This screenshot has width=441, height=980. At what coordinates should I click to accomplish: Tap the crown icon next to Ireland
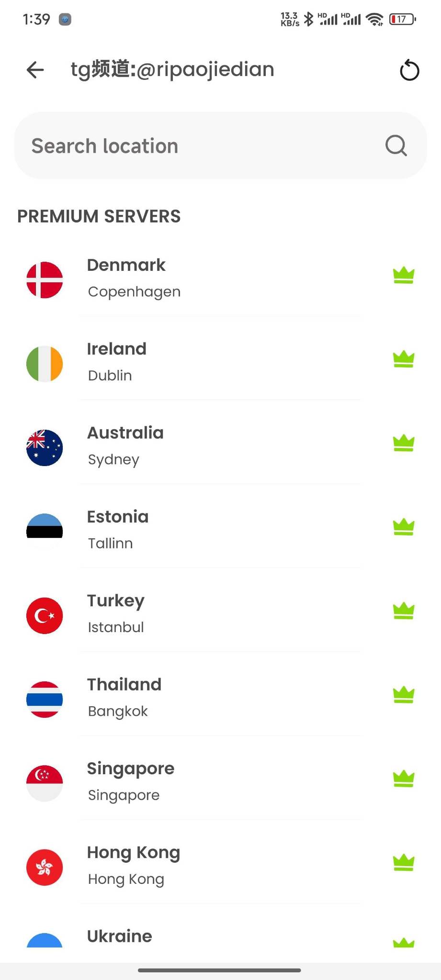click(x=404, y=359)
